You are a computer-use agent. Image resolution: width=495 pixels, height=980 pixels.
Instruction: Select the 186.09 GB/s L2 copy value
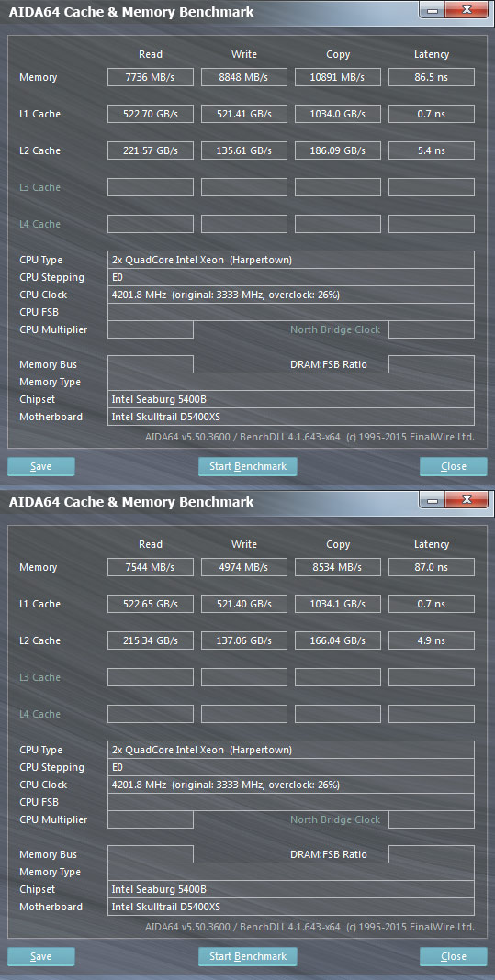coord(338,150)
